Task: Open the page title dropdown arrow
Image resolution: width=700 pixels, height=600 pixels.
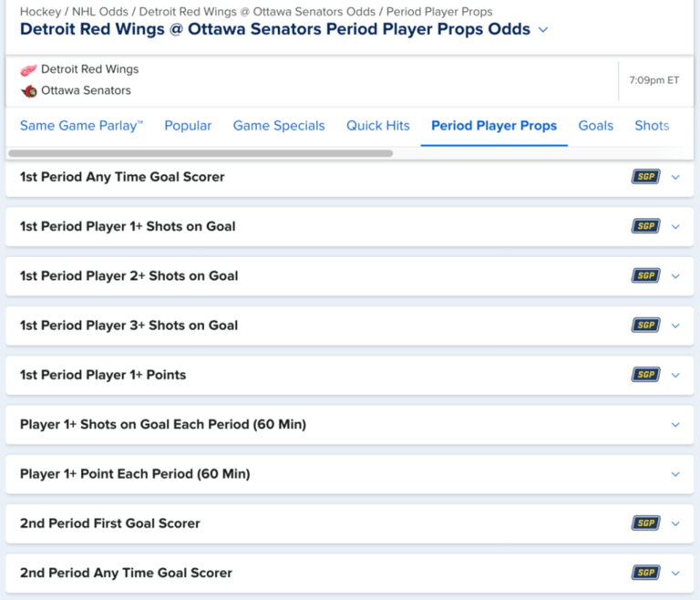Action: click(543, 29)
